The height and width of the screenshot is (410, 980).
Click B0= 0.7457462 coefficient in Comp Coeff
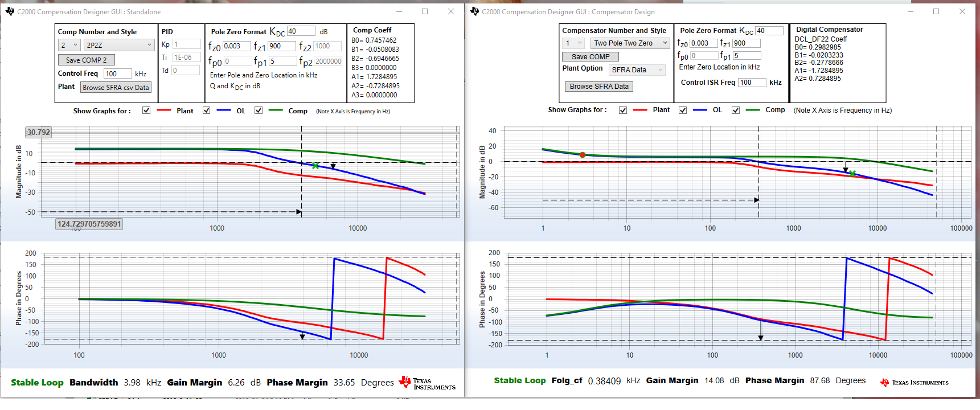374,40
